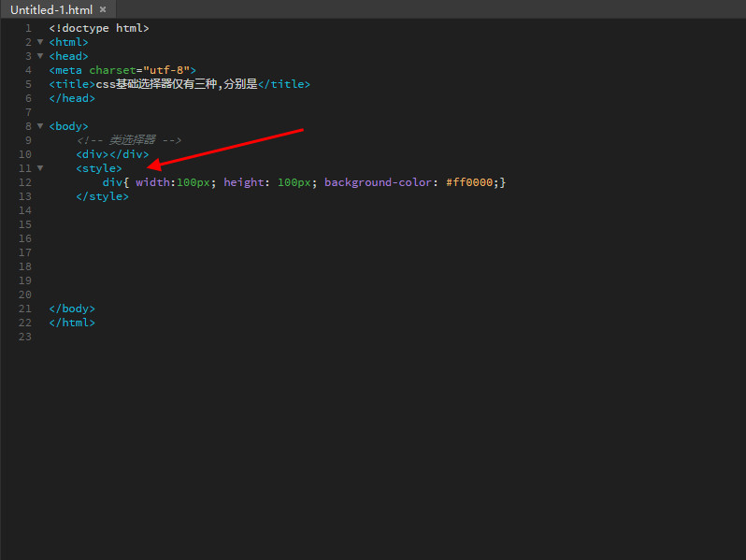This screenshot has width=746, height=560.
Task: Click line number 23 in gutter
Action: click(24, 337)
